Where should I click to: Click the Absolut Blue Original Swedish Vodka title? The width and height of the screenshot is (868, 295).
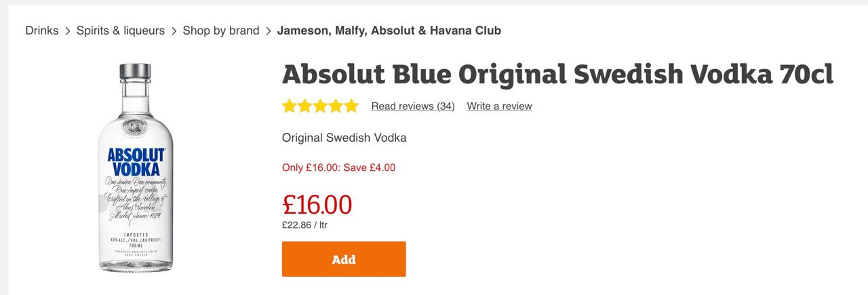[x=557, y=73]
